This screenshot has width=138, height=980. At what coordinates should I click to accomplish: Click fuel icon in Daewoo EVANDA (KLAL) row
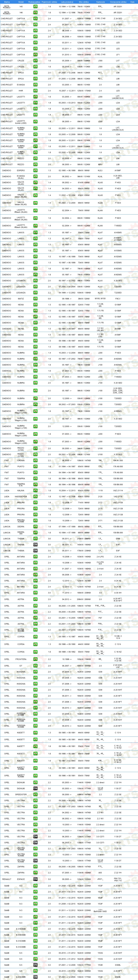(35, 176)
